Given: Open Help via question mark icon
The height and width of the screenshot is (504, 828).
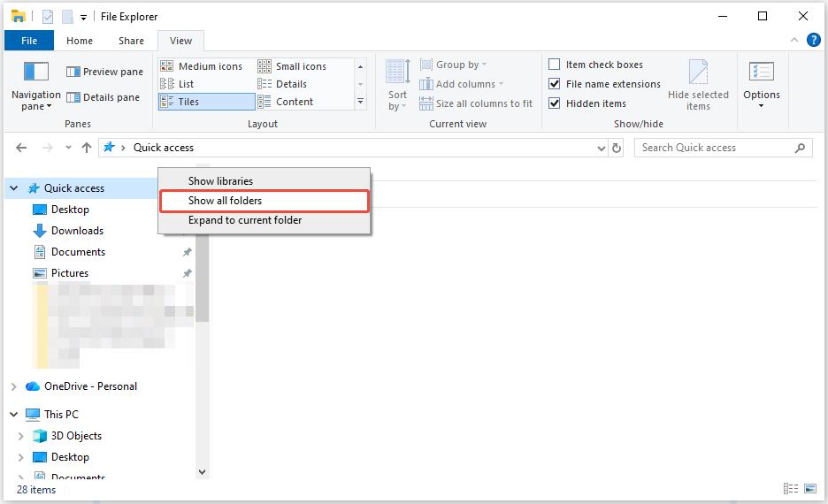Looking at the screenshot, I should click(813, 40).
